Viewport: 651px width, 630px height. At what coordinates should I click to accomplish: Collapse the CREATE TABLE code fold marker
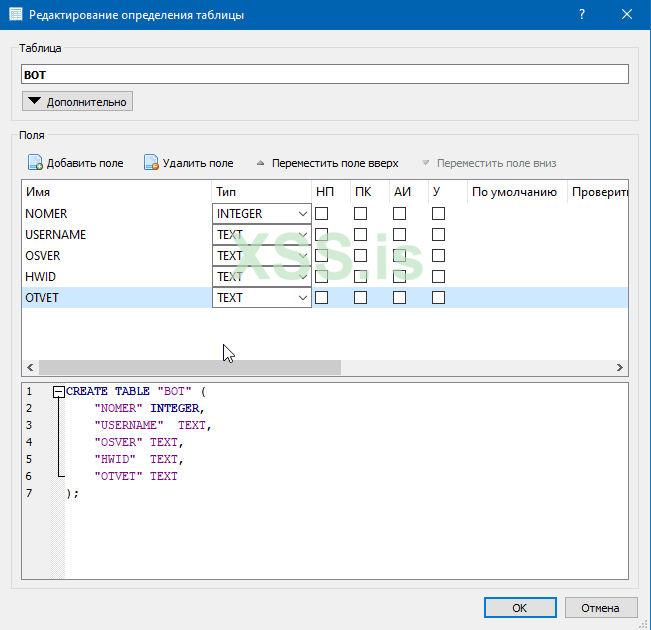click(59, 392)
